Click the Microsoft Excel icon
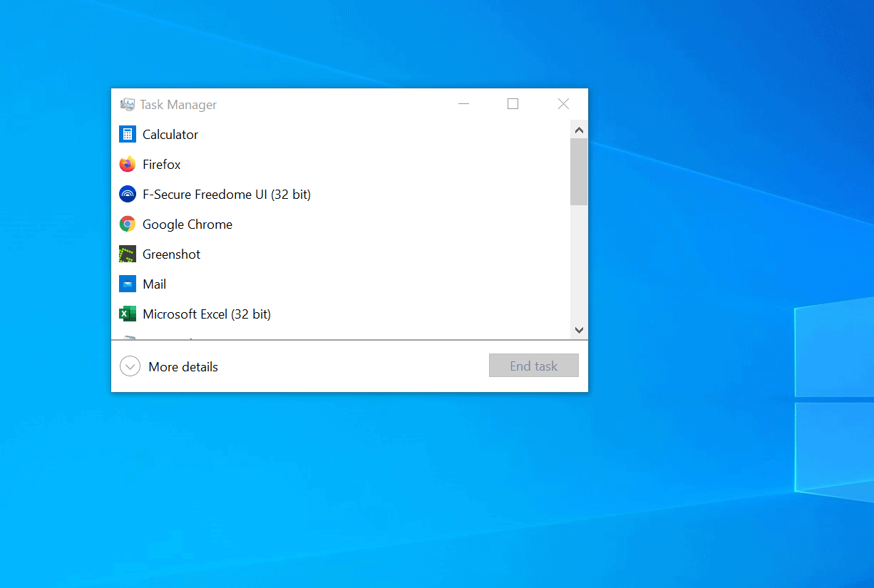This screenshot has height=588, width=874. tap(127, 314)
